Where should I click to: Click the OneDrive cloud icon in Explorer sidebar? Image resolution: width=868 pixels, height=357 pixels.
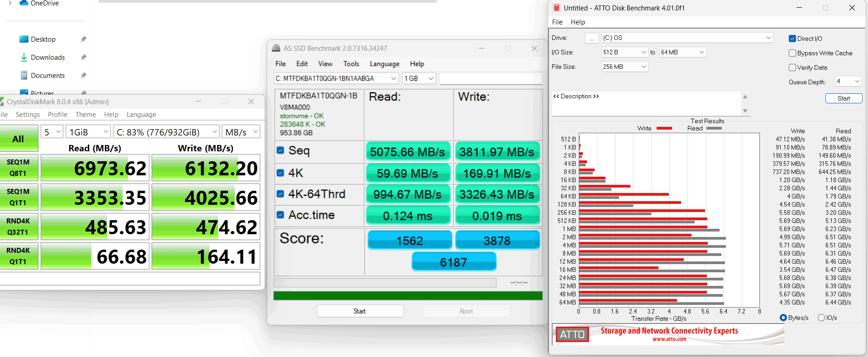(x=24, y=3)
